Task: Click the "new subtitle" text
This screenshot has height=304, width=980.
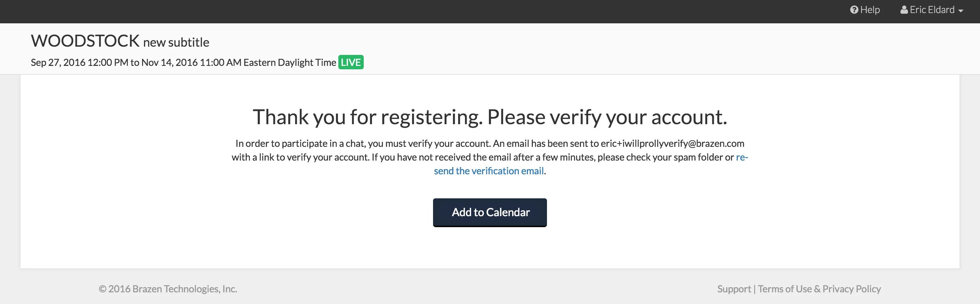Action: pyautogui.click(x=176, y=42)
